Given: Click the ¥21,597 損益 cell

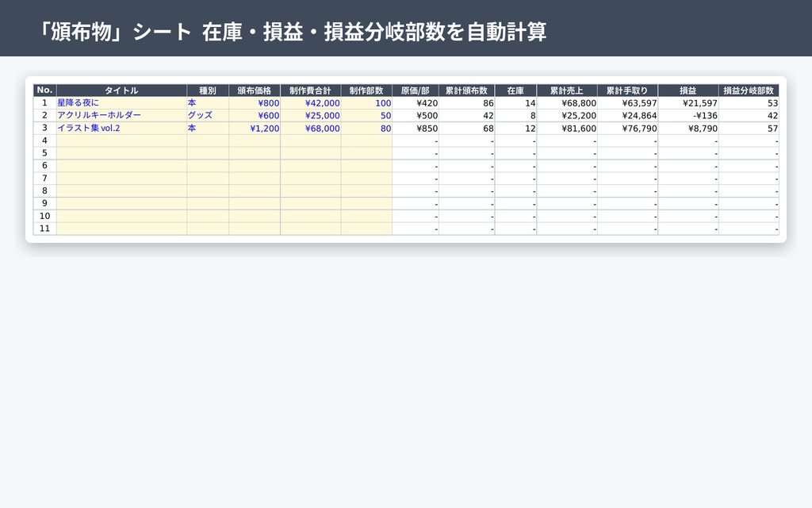Looking at the screenshot, I should 688,102.
